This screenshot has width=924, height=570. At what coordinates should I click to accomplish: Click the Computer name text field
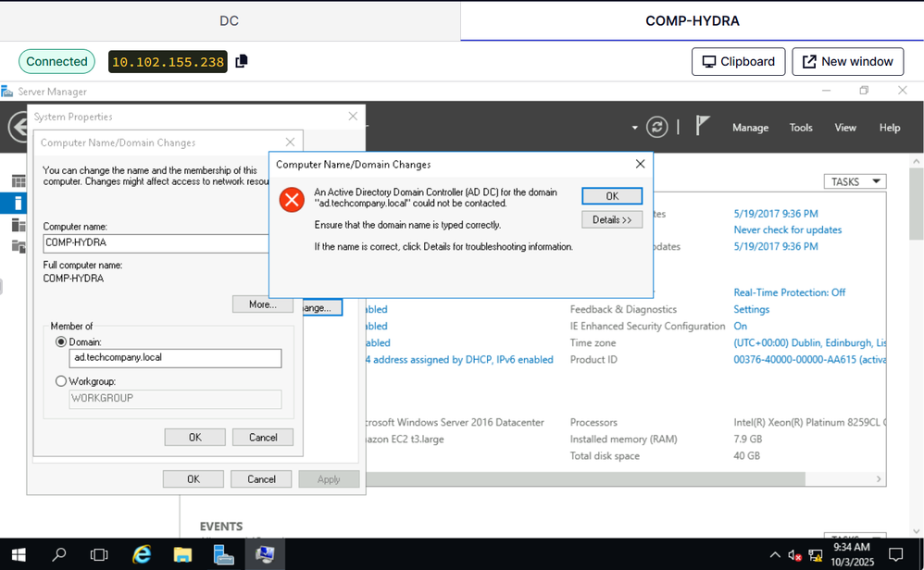pos(156,243)
